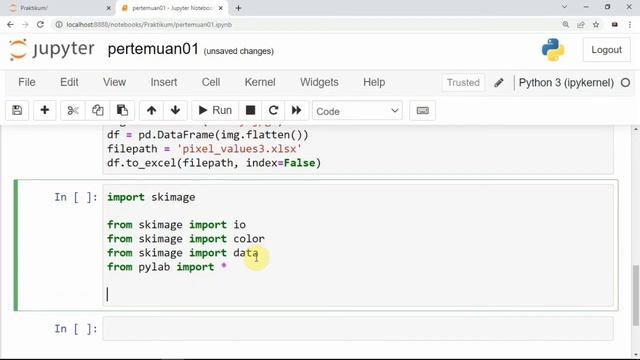Image resolution: width=640 pixels, height=360 pixels.
Task: Open the tab search chevron
Action: click(564, 7)
